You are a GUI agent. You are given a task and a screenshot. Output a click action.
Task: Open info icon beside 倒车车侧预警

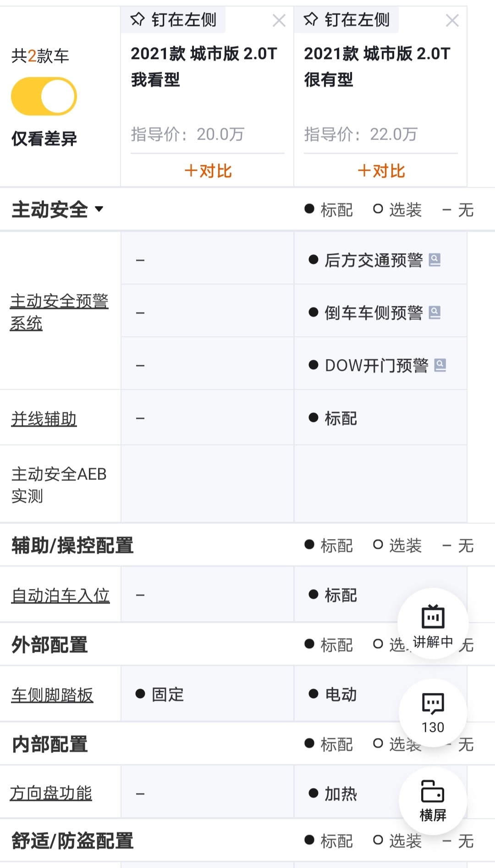pos(434,312)
